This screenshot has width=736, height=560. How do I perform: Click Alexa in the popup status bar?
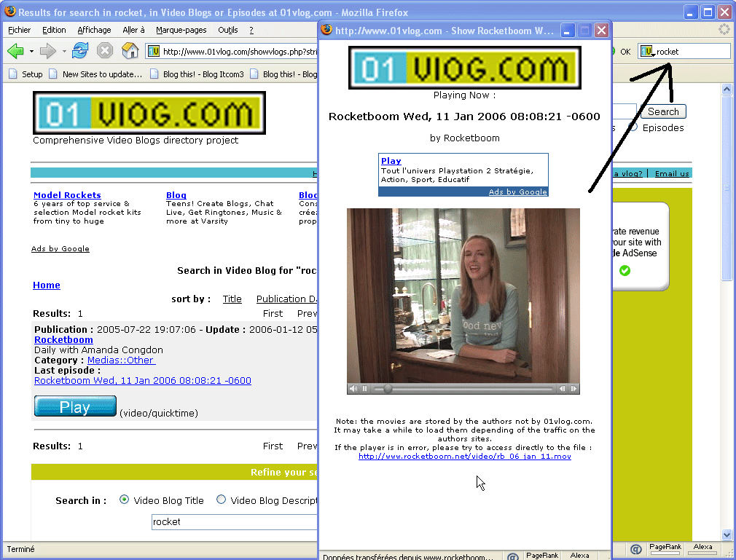coord(580,556)
